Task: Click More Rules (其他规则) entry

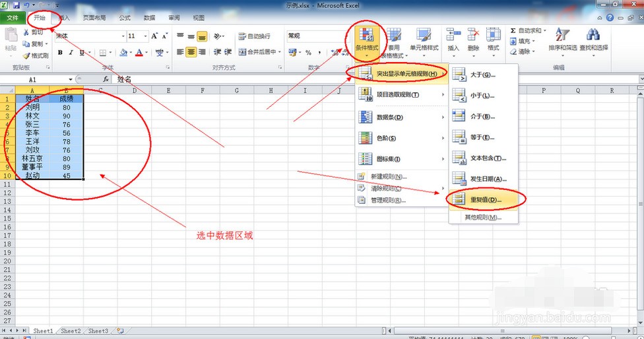Action: tap(483, 217)
